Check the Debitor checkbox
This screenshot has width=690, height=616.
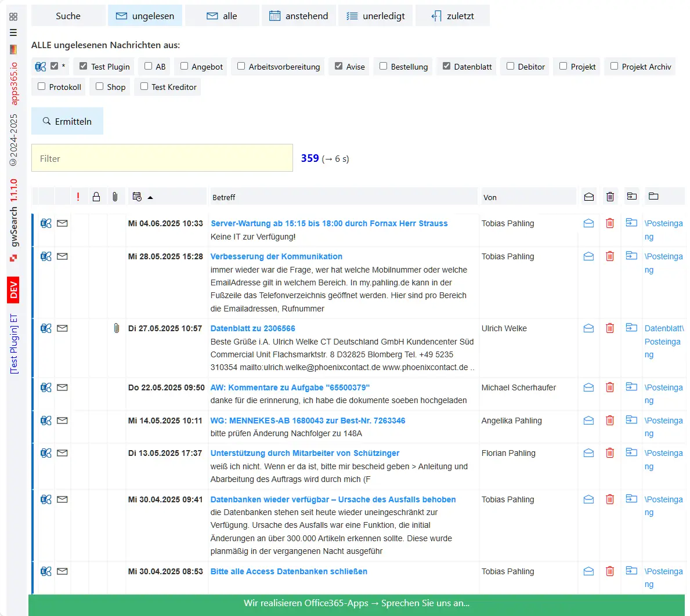pos(511,66)
